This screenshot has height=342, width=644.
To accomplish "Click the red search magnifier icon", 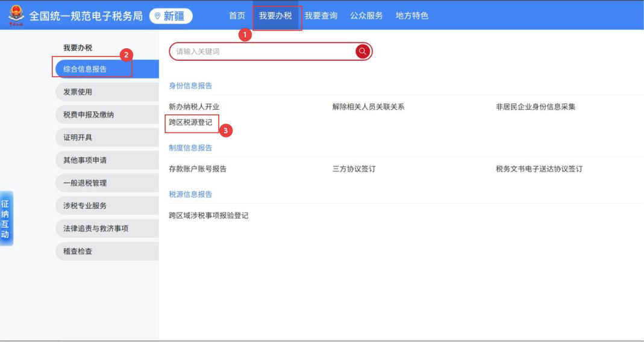I will pos(363,51).
